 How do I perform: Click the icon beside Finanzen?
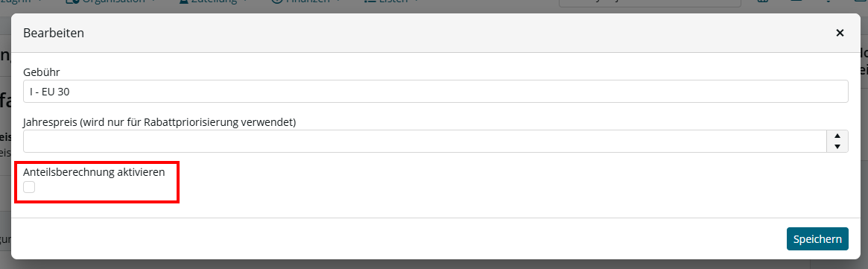[x=277, y=2]
